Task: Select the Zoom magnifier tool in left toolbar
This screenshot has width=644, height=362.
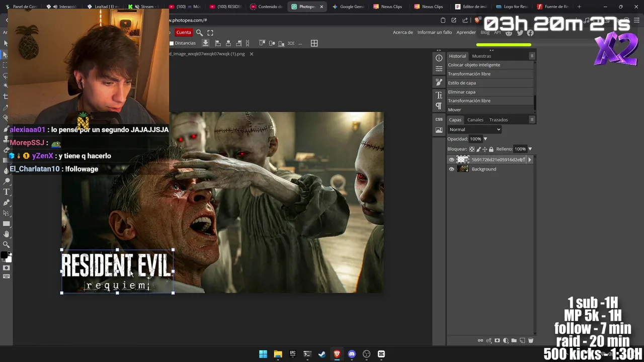Action: coord(7,245)
